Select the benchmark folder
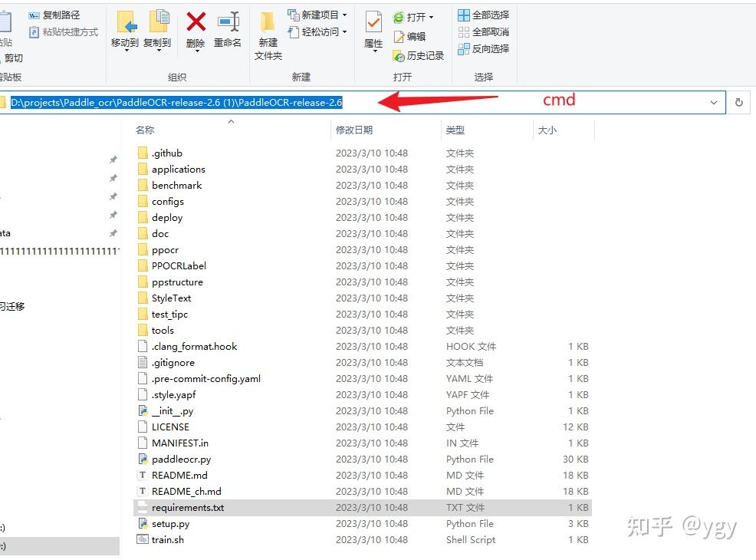The height and width of the screenshot is (560, 756). click(176, 185)
